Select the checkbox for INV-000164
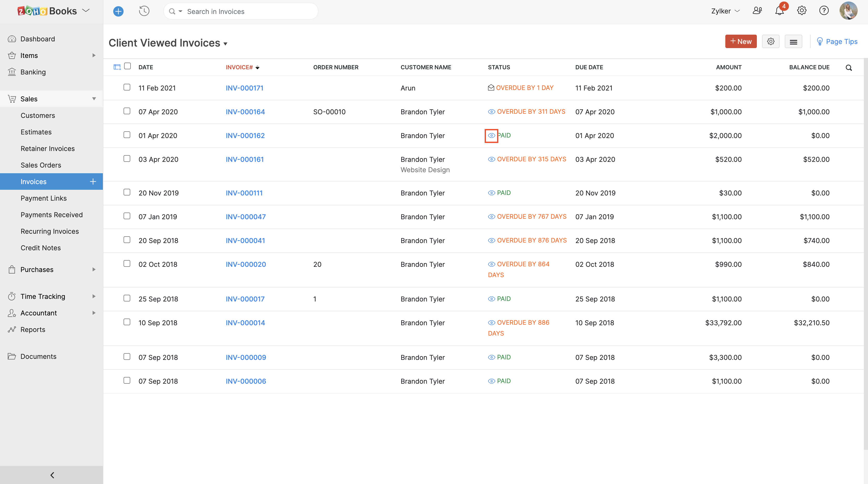The image size is (868, 484). tap(127, 111)
